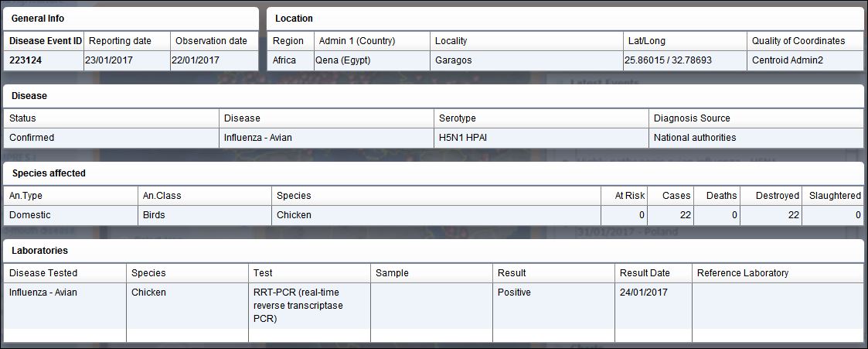Select the Destroyed count value 22
The height and width of the screenshot is (349, 868).
coord(794,215)
